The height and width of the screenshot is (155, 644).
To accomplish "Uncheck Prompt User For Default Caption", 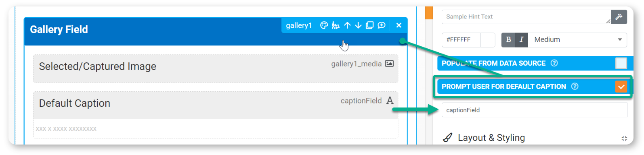I will pos(621,87).
